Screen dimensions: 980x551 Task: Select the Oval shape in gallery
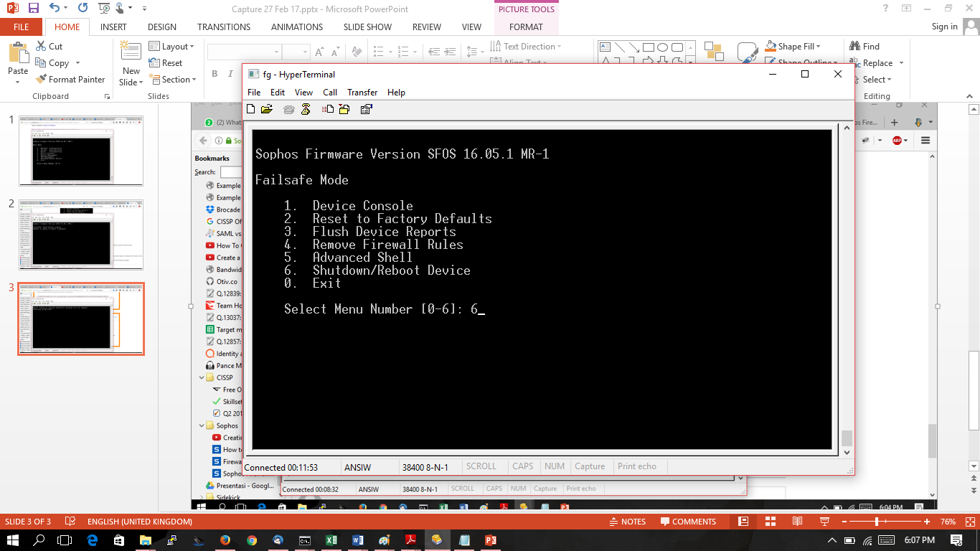coord(662,47)
